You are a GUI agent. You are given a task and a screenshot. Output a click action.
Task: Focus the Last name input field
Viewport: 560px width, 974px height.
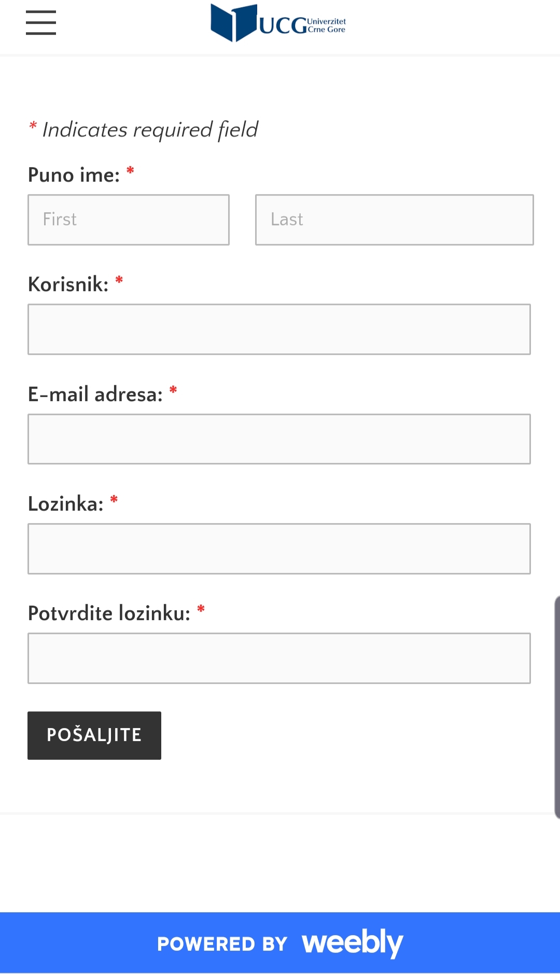[395, 220]
